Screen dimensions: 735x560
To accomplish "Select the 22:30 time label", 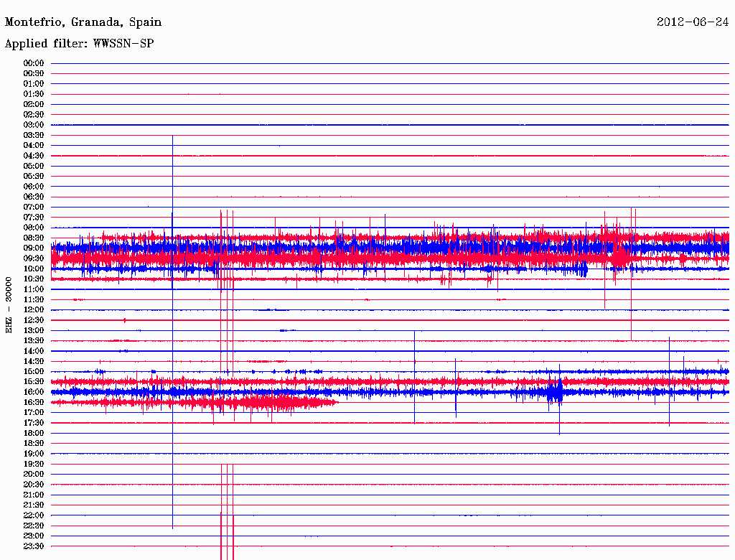I will pos(33,526).
